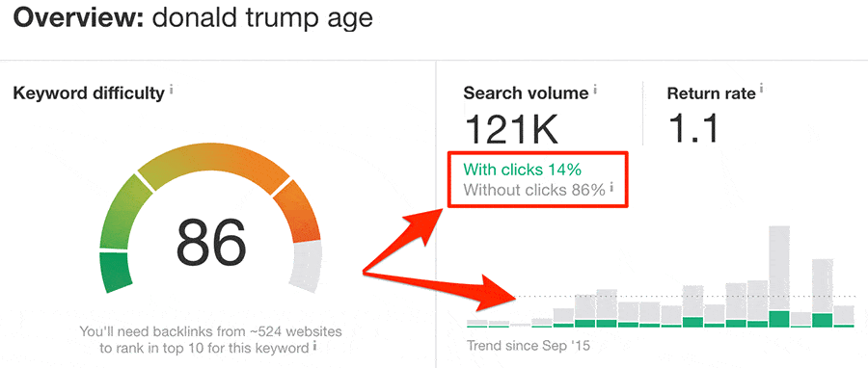Click the second-tallest trend chart bar

822,293
